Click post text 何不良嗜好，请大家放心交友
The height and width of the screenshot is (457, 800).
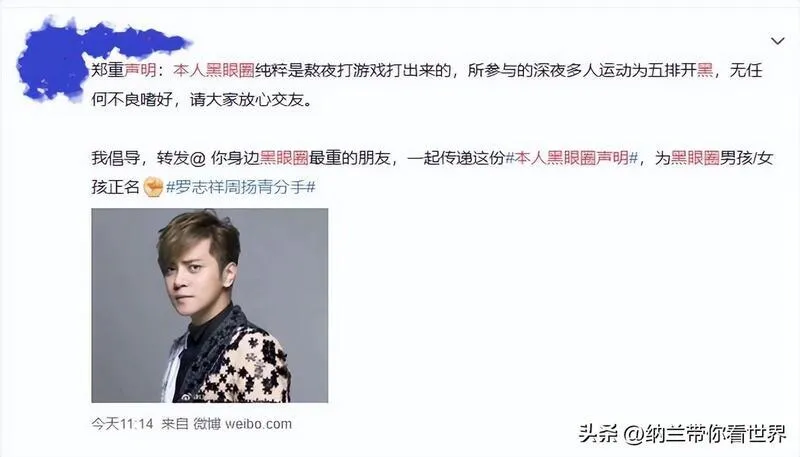(201, 99)
